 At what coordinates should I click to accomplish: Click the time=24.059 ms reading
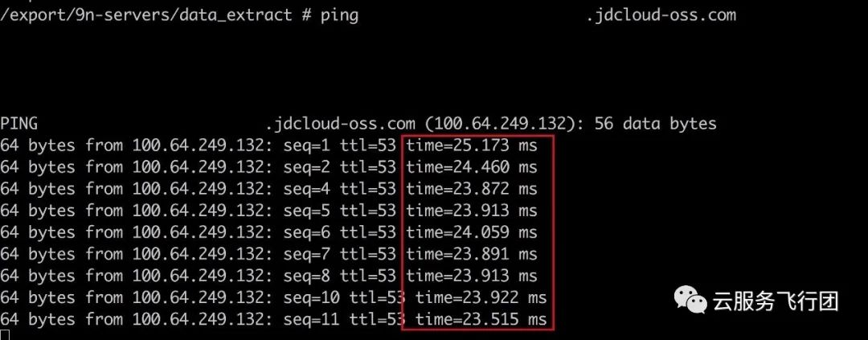[472, 232]
